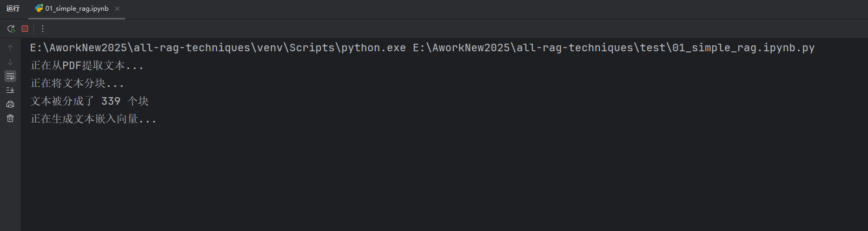This screenshot has height=231, width=868.
Task: Rerun the 01_simple_rag.ipynb script
Action: [x=11, y=29]
